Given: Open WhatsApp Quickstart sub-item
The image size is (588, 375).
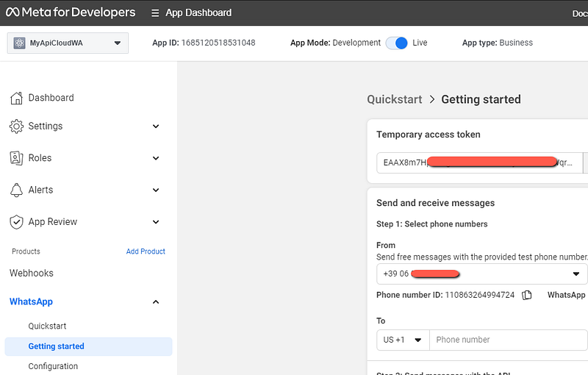Looking at the screenshot, I should pos(47,326).
